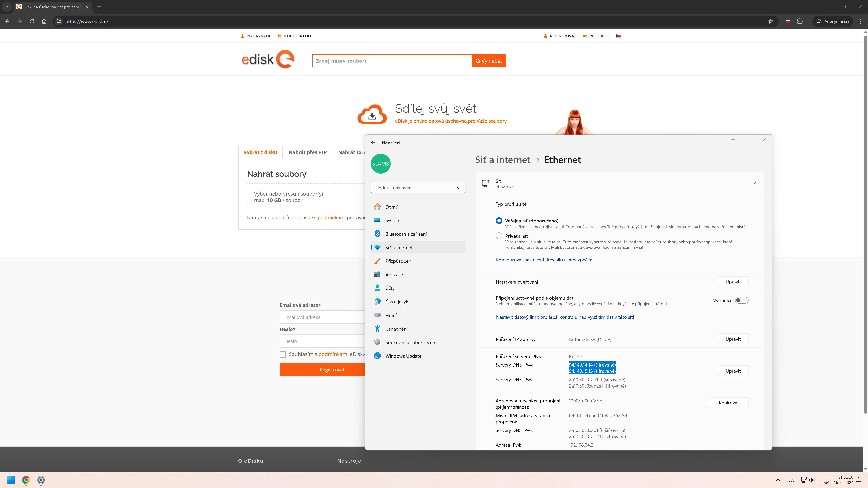The width and height of the screenshot is (868, 488).
Task: Click the back arrow in the Nastavení window
Action: (373, 143)
